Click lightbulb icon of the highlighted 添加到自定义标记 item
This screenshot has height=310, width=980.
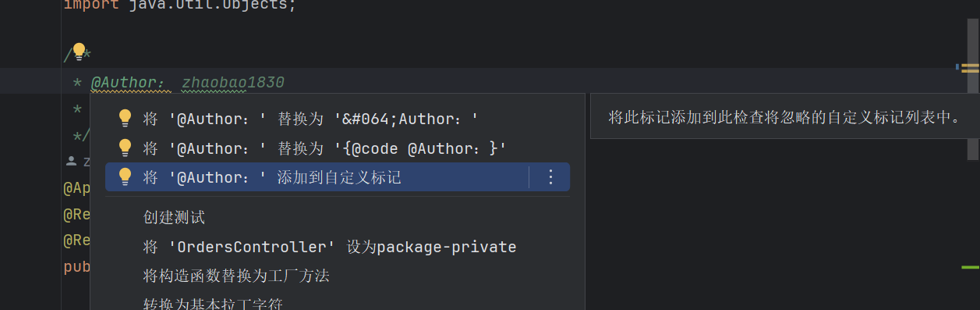click(x=125, y=177)
